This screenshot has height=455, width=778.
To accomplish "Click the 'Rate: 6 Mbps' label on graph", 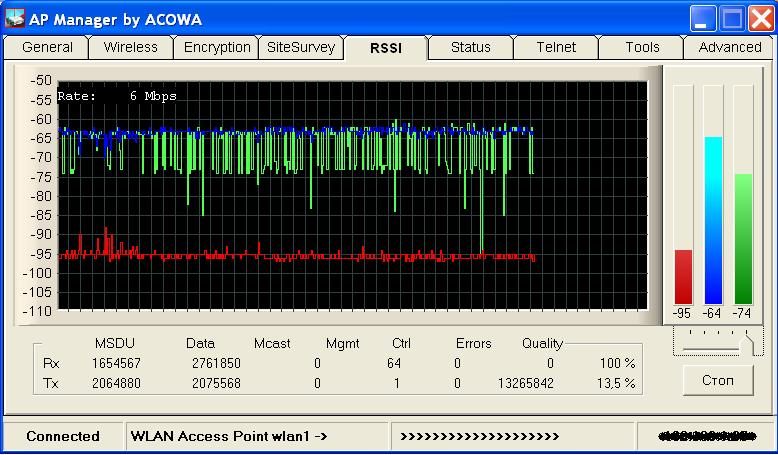I will (117, 96).
